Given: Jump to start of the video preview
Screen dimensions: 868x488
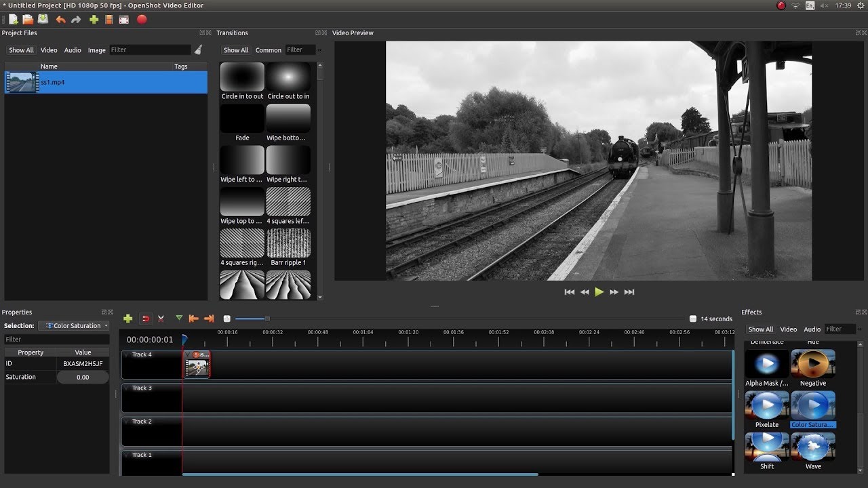Looking at the screenshot, I should (x=570, y=292).
